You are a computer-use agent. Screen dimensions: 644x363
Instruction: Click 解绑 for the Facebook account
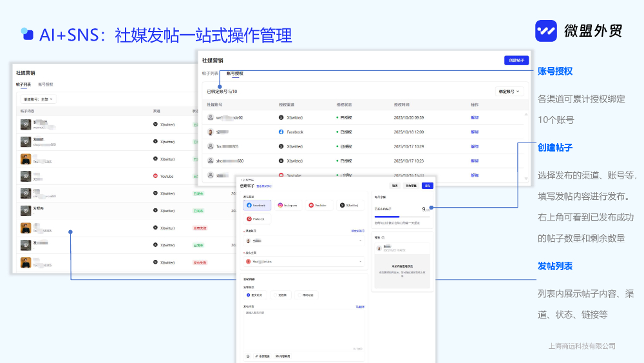[475, 132]
